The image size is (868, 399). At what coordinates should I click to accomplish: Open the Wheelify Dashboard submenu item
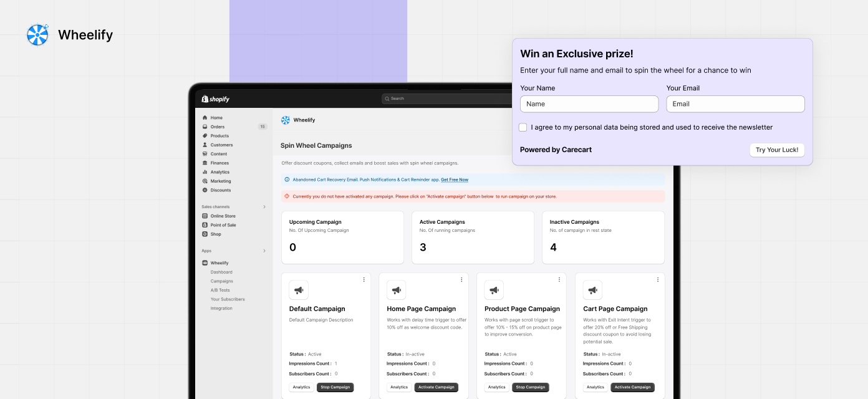(x=221, y=272)
